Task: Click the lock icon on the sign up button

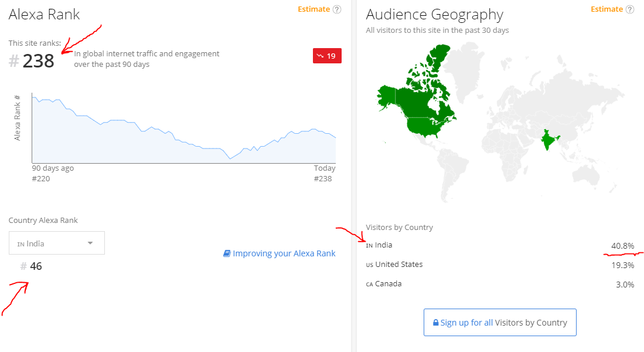Action: pyautogui.click(x=436, y=323)
